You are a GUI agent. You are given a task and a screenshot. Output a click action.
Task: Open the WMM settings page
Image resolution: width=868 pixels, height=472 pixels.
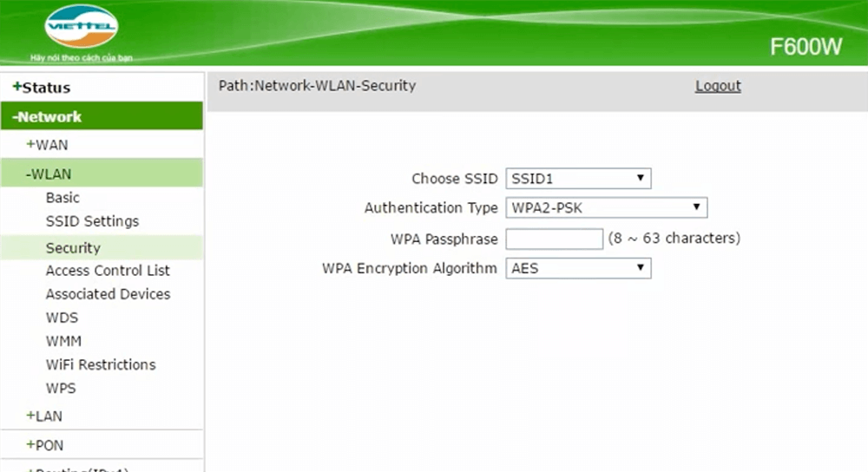pos(63,341)
